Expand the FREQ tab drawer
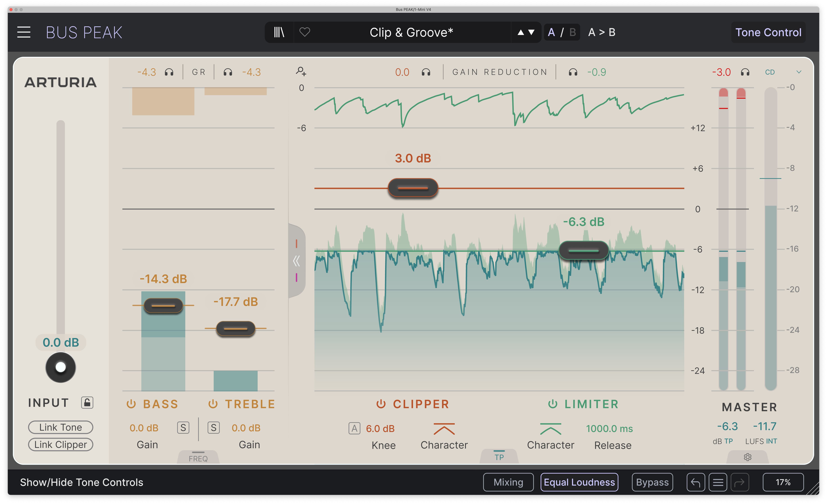This screenshot has height=504, width=827. 198,457
